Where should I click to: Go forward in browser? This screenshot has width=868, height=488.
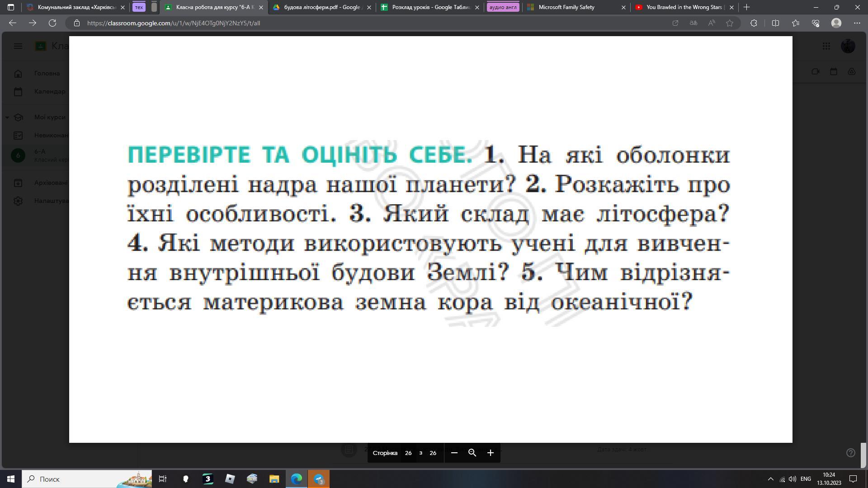click(x=33, y=23)
